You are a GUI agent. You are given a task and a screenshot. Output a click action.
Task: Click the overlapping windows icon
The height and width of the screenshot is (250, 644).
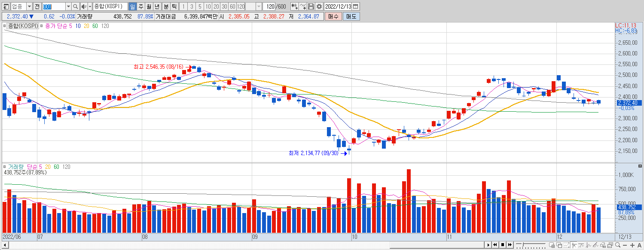(559, 245)
